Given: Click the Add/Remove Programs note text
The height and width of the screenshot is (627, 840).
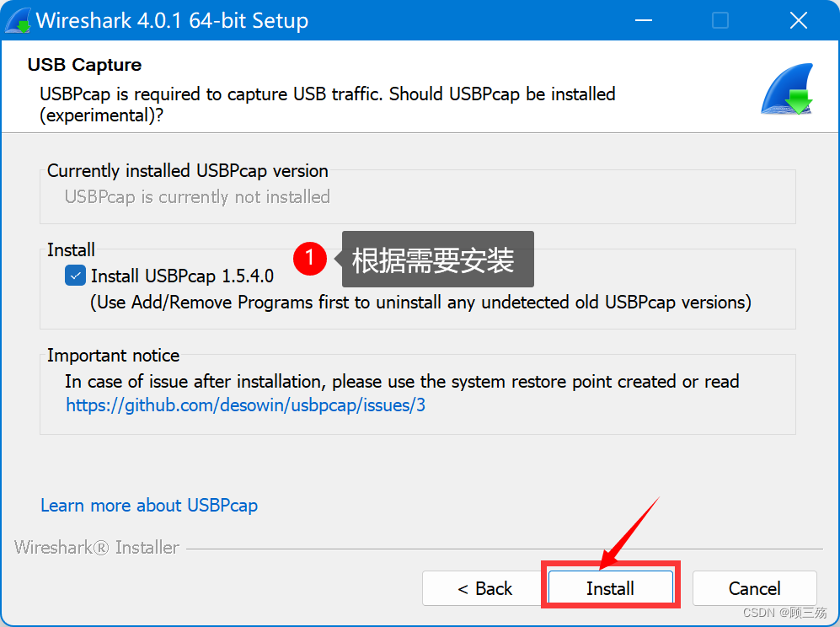Looking at the screenshot, I should click(420, 303).
